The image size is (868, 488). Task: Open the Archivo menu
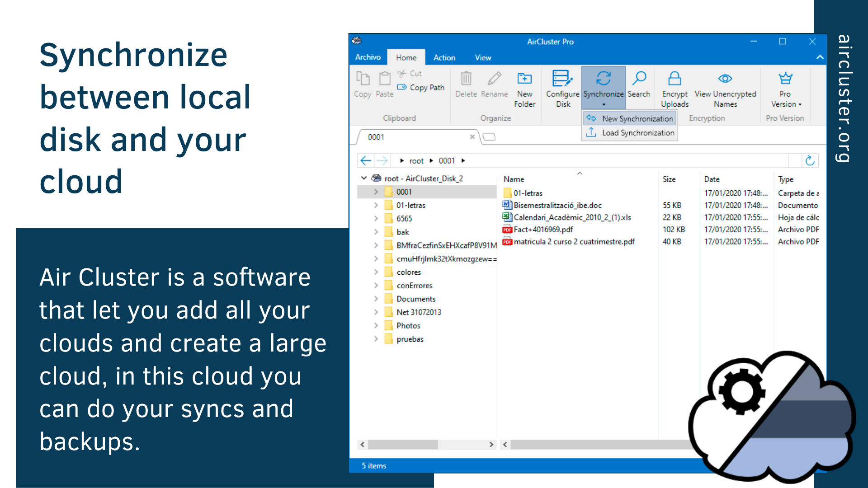coord(368,57)
